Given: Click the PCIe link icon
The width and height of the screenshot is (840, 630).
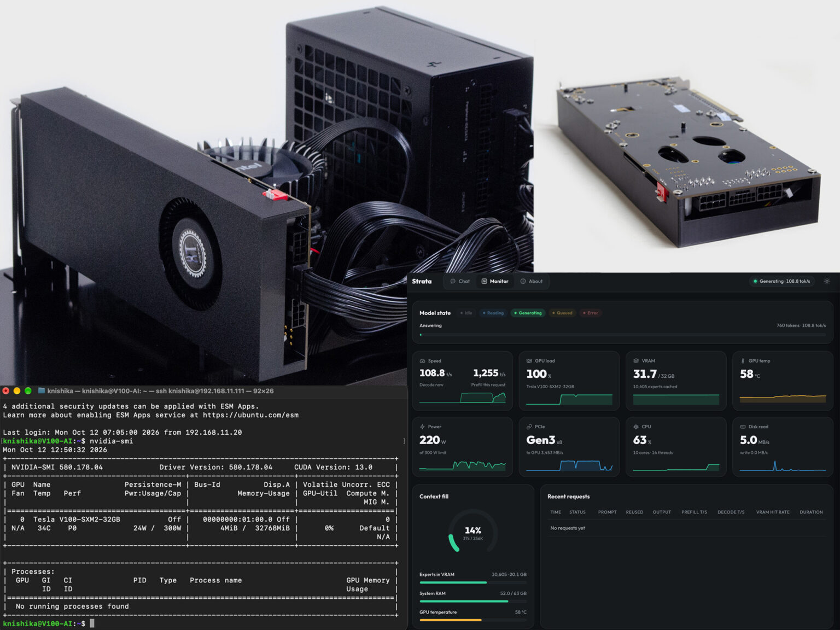Looking at the screenshot, I should point(529,427).
